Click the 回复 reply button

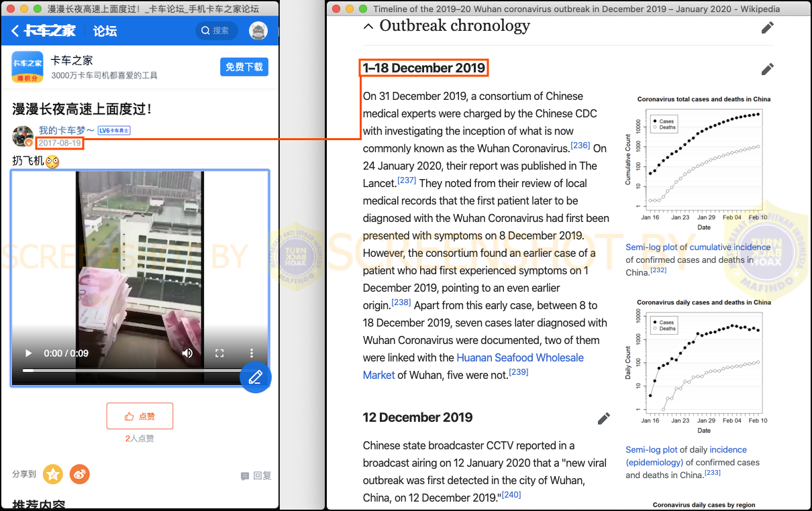click(256, 475)
